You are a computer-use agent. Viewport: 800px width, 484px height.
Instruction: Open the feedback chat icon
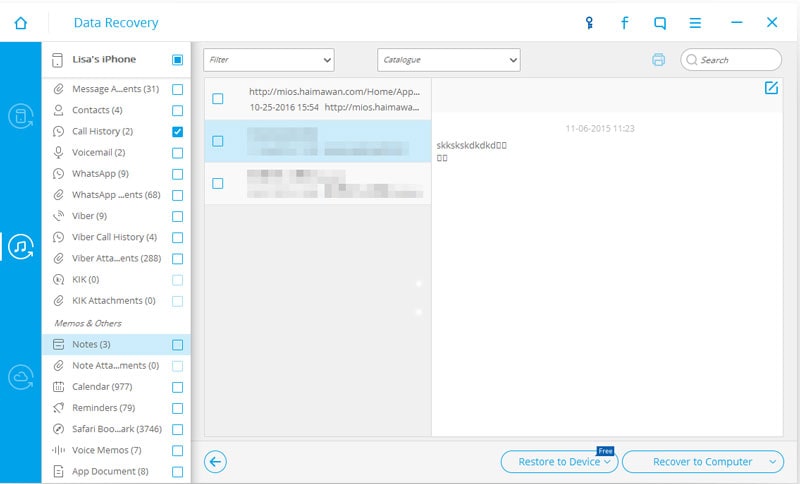coord(660,23)
